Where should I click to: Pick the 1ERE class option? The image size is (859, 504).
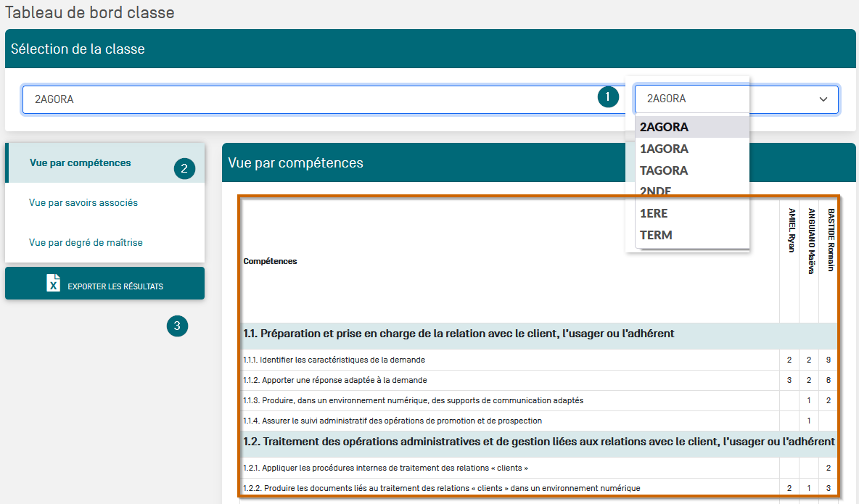point(654,214)
